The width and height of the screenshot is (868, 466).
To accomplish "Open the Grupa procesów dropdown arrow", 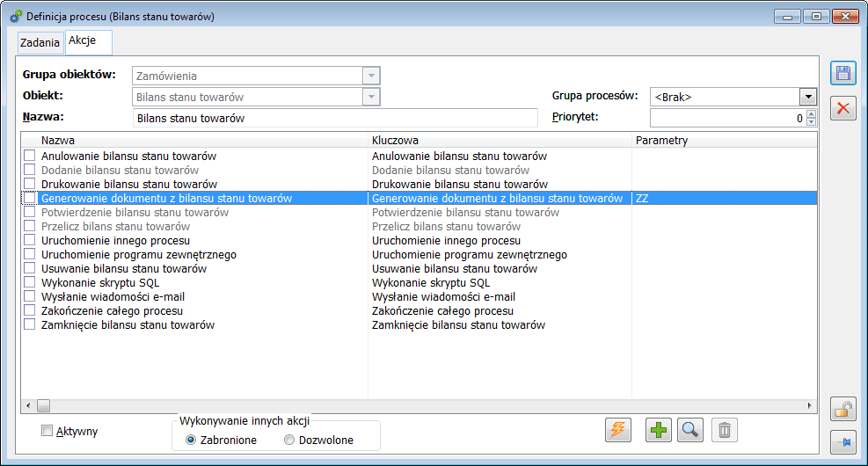I will tap(808, 97).
